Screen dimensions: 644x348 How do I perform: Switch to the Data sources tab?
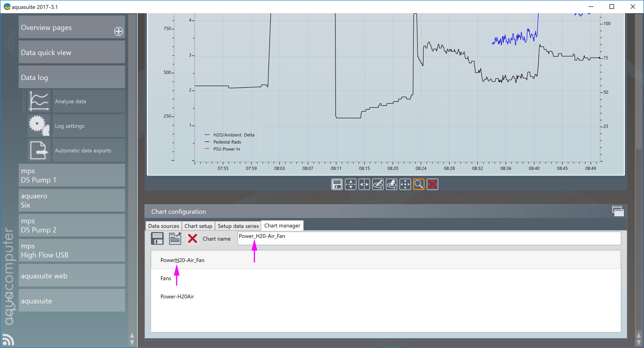click(x=163, y=226)
